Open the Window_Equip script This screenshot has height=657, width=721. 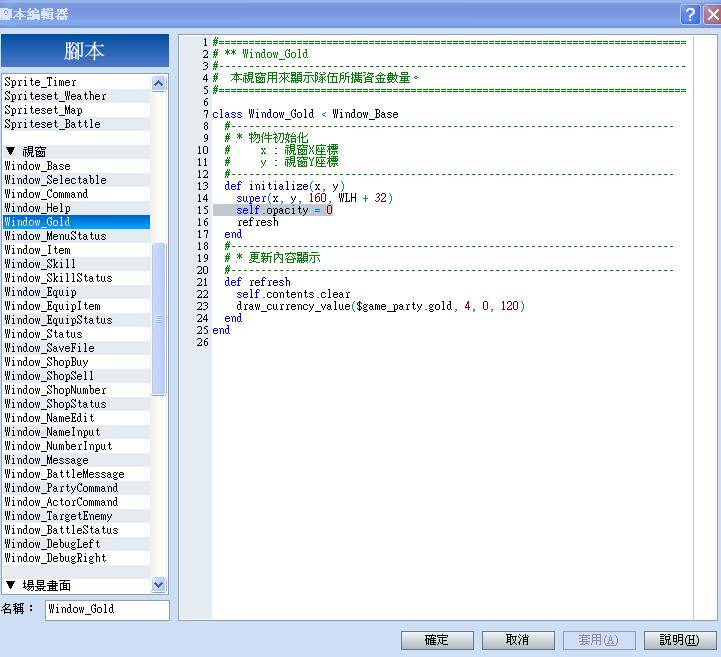pos(76,292)
